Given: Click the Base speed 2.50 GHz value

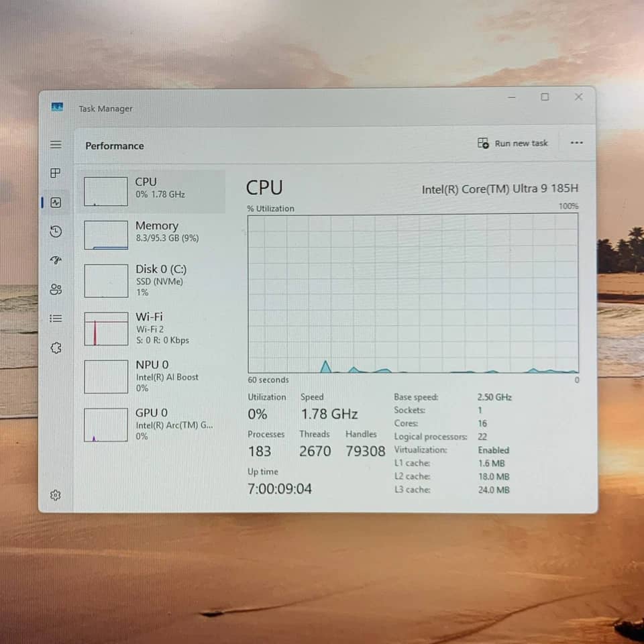Looking at the screenshot, I should pyautogui.click(x=494, y=397).
